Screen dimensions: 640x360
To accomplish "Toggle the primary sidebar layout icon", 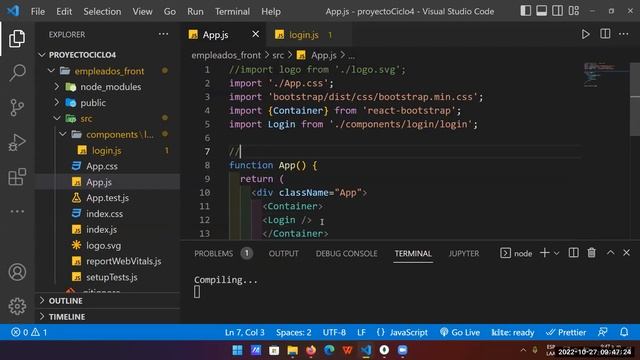I will 525,11.
